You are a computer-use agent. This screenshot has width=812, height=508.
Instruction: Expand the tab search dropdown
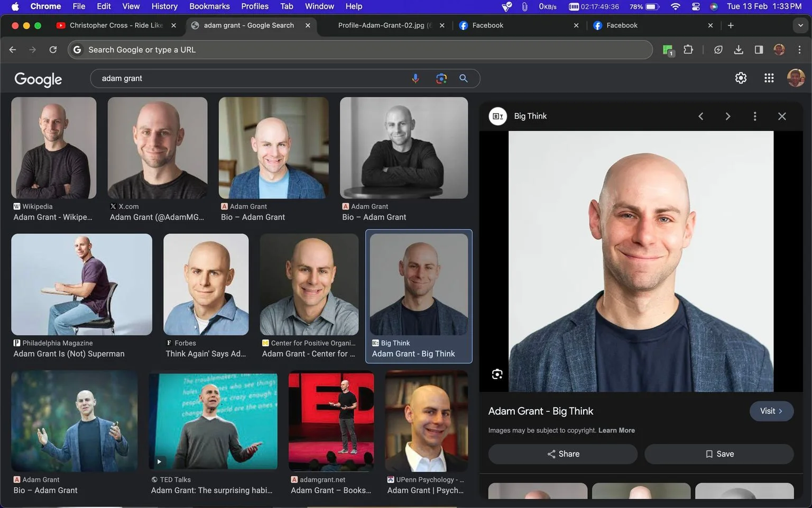pos(800,25)
